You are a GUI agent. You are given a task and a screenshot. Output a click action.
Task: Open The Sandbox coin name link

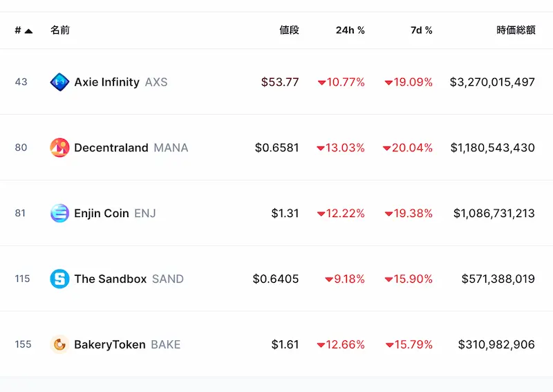point(111,279)
